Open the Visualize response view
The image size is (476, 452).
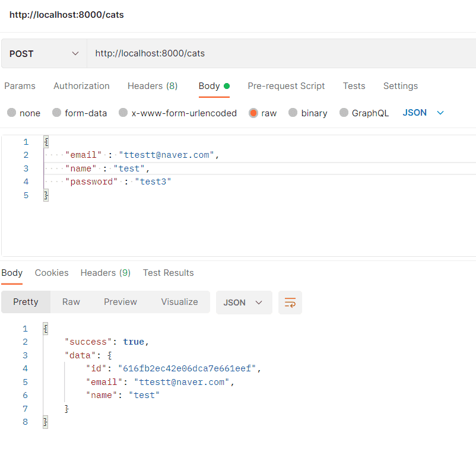[179, 302]
